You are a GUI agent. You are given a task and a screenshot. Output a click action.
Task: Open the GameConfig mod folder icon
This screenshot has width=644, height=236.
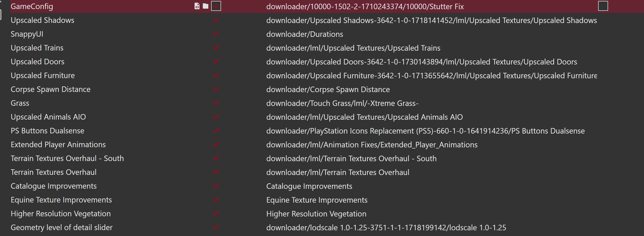tap(206, 6)
